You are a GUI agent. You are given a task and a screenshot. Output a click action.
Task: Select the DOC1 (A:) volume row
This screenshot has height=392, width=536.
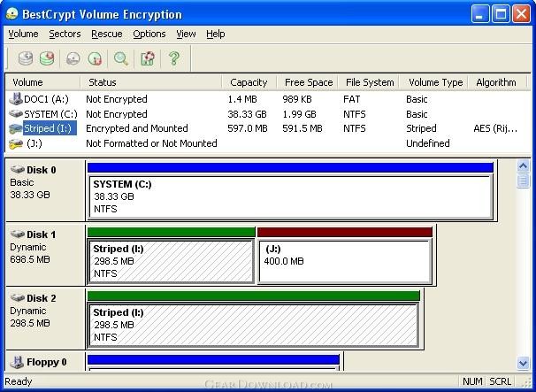coord(268,99)
